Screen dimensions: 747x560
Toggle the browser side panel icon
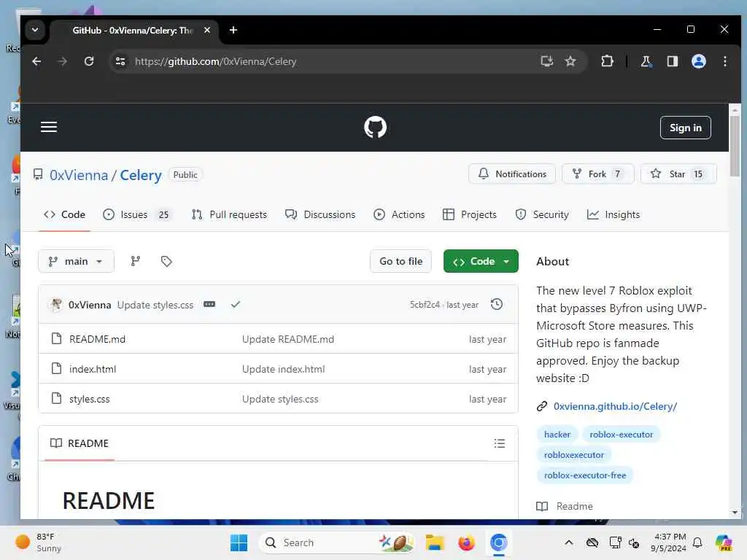point(672,61)
